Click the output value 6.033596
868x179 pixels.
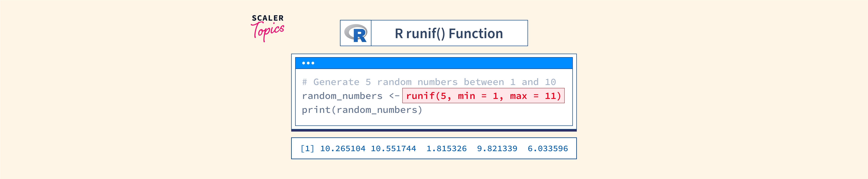click(548, 149)
